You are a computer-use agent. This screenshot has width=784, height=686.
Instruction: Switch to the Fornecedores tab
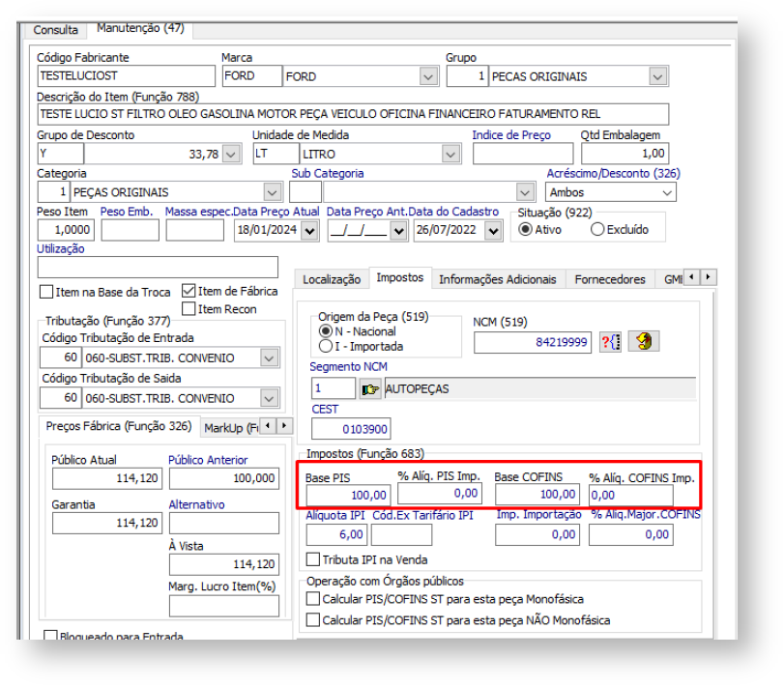click(x=609, y=279)
